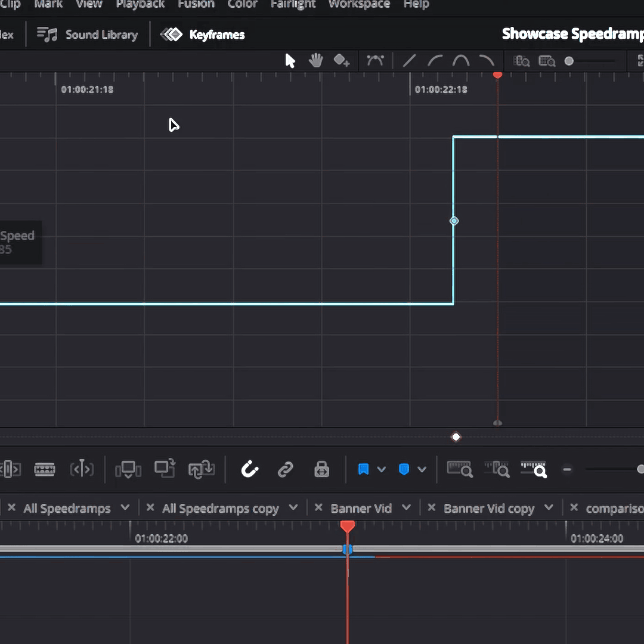Image resolution: width=644 pixels, height=644 pixels.
Task: Click the add keyframe diamond icon
Action: [x=342, y=60]
